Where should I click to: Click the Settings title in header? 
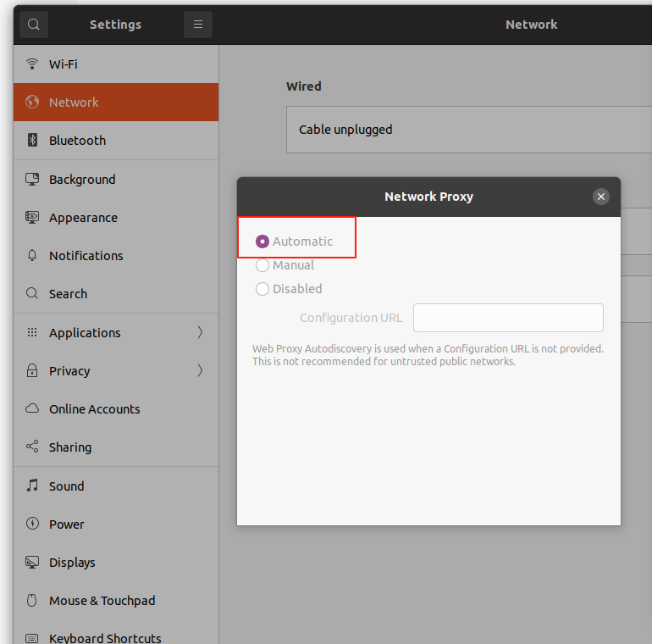(x=116, y=25)
